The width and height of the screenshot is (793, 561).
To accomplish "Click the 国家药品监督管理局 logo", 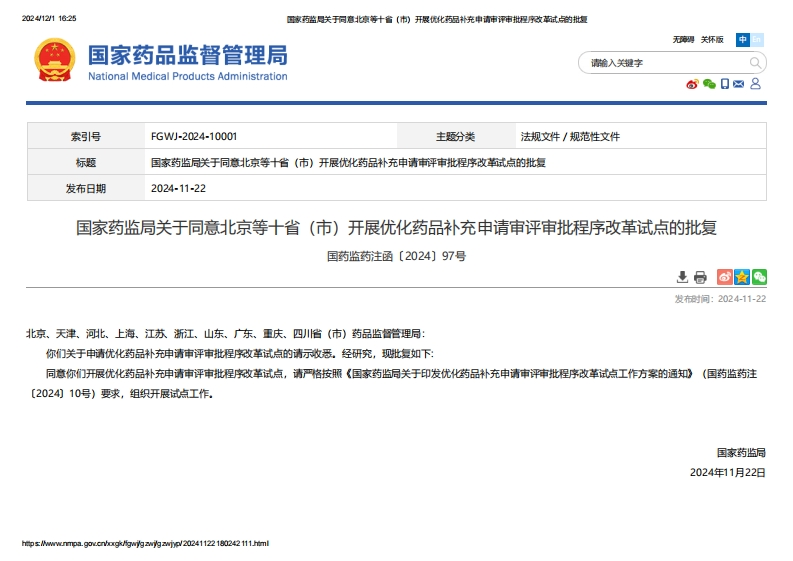I will pos(161,61).
